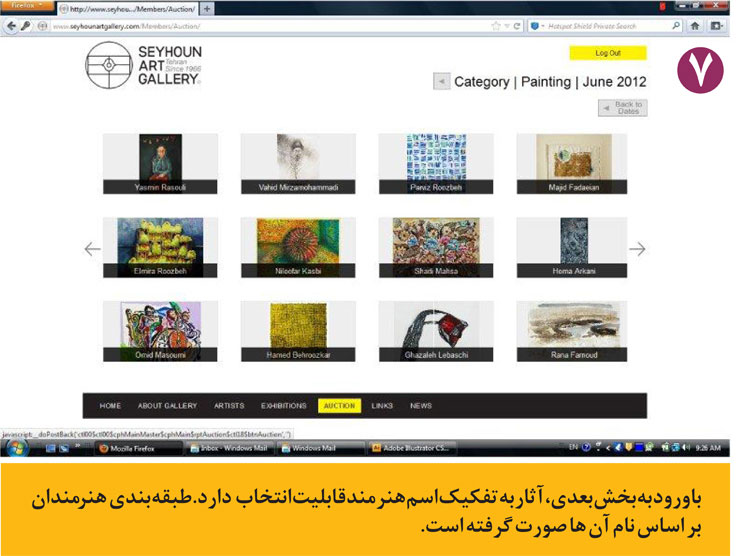This screenshot has height=556, width=750.
Task: Click the category back arrow beside Category title
Action: 441,82
